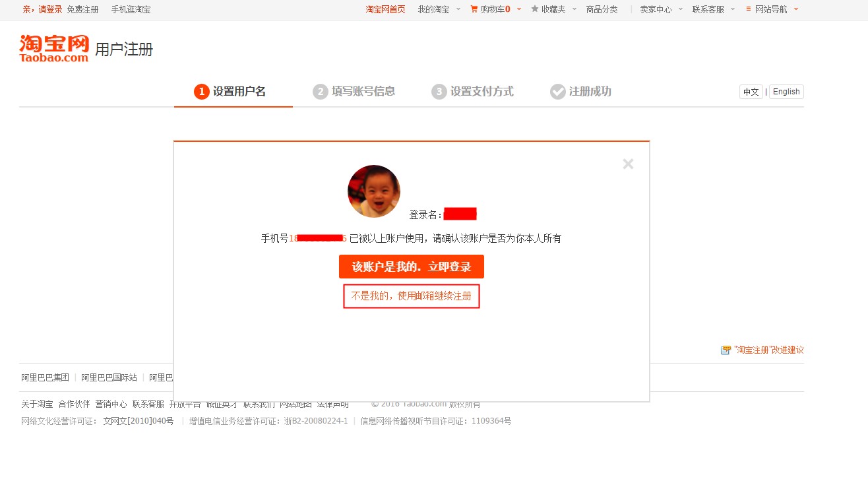Click the gray checkmark icon on 注册成功 step
The image size is (868, 481).
[558, 92]
